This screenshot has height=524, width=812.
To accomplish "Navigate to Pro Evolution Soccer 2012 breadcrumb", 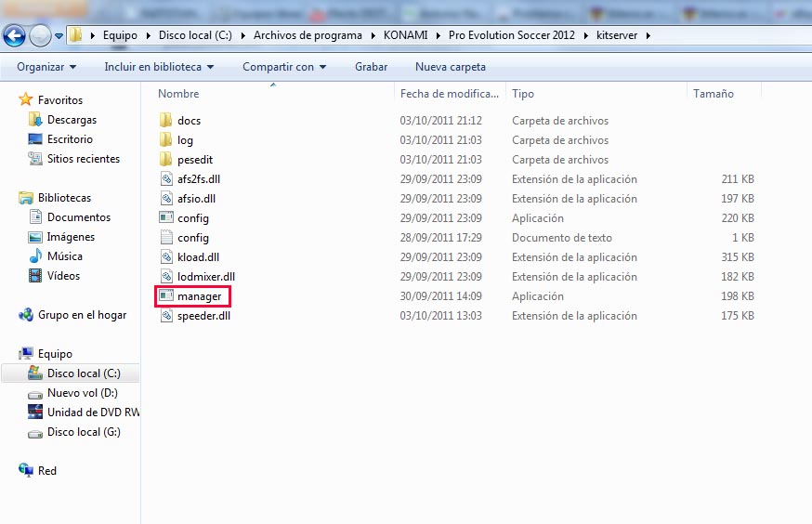I will [x=512, y=35].
